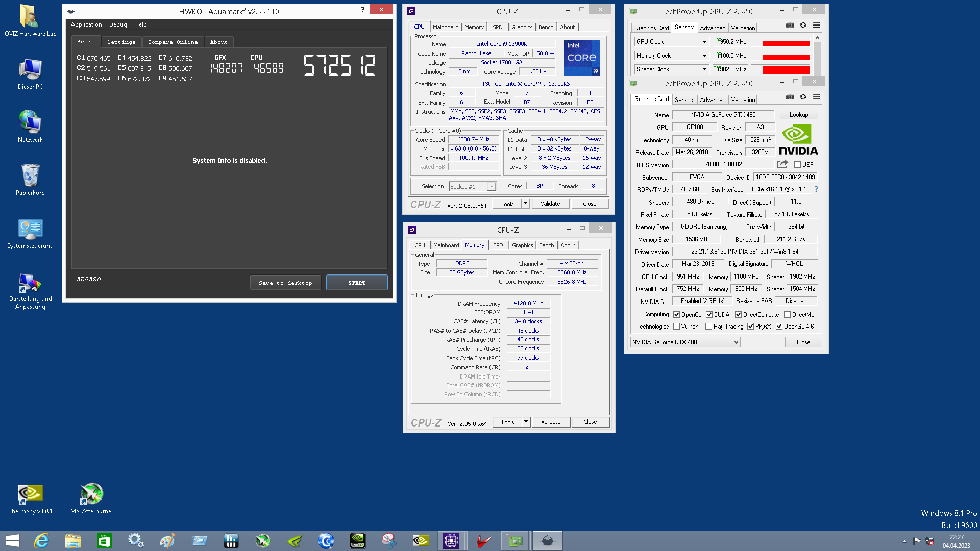Open Application menu in Aquamark
Viewport: 980px width, 551px height.
tap(86, 24)
